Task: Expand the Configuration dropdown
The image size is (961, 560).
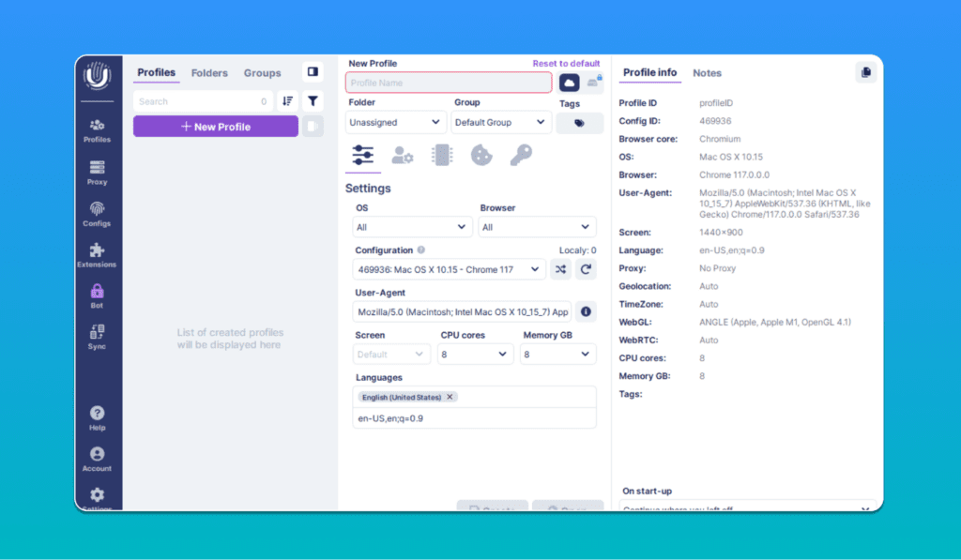Action: click(450, 269)
